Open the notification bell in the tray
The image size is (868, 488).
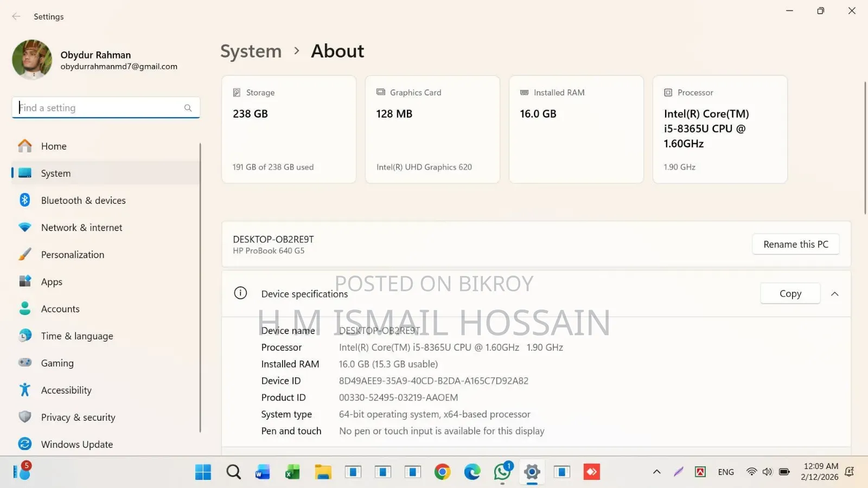coord(850,472)
